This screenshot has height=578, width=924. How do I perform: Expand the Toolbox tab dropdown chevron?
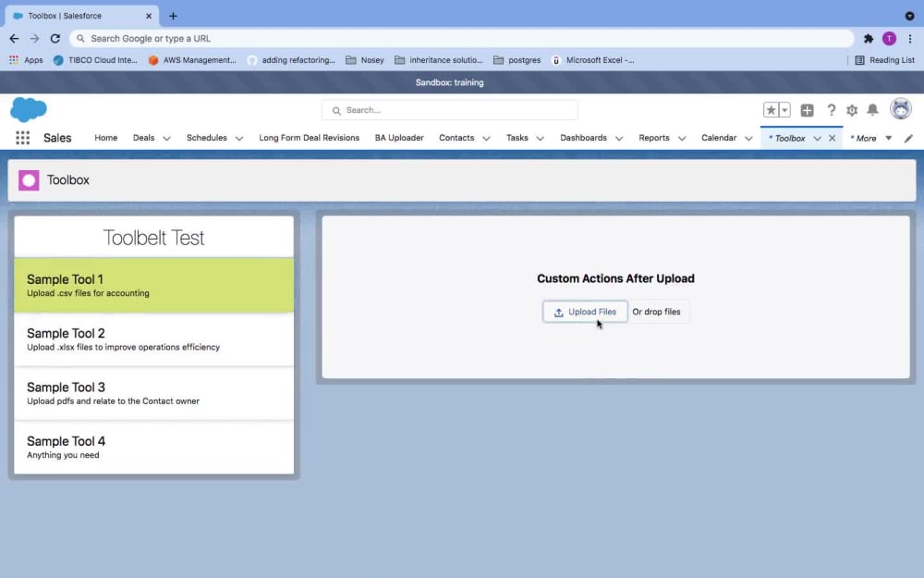point(818,139)
